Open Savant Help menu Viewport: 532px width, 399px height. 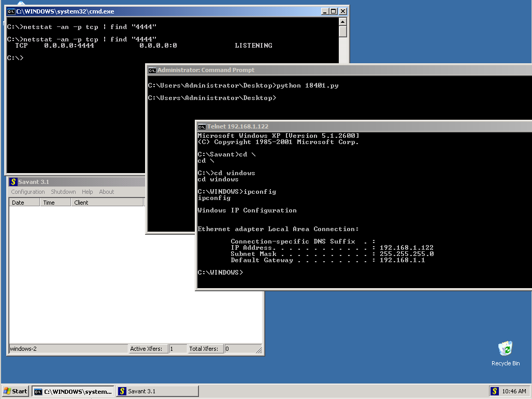(x=87, y=192)
